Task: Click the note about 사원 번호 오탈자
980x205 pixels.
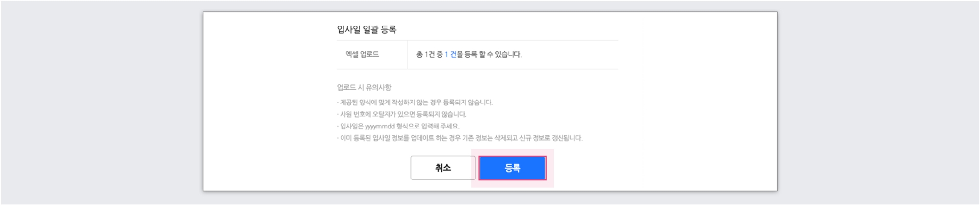Action: (402, 114)
